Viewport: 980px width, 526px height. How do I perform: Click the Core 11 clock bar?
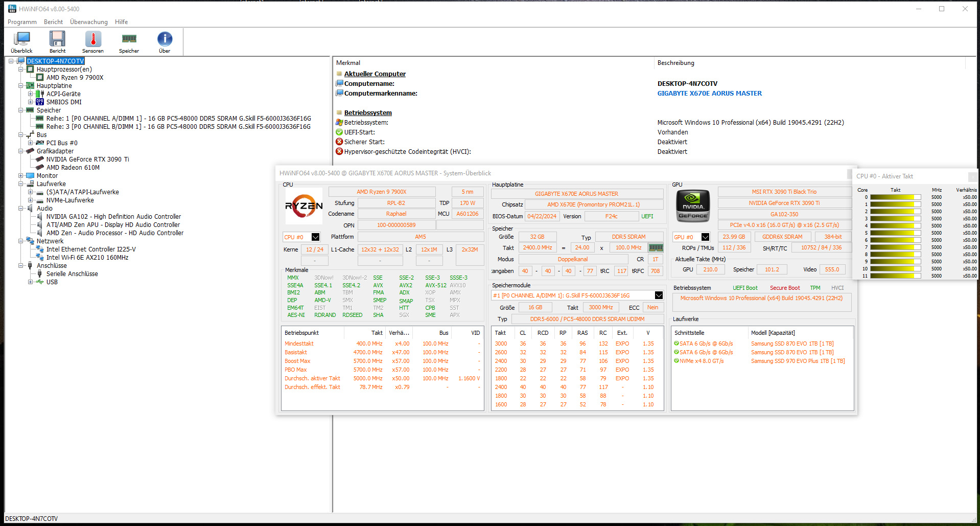(896, 276)
